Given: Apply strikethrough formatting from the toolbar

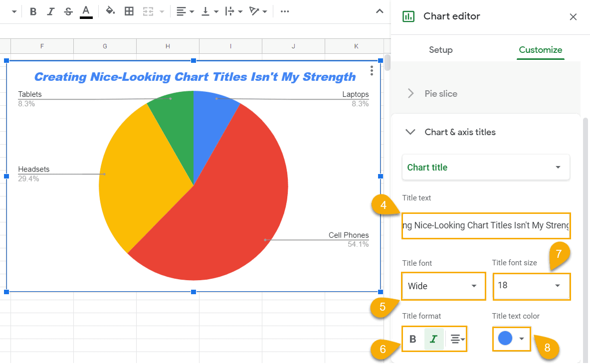Looking at the screenshot, I should [68, 11].
